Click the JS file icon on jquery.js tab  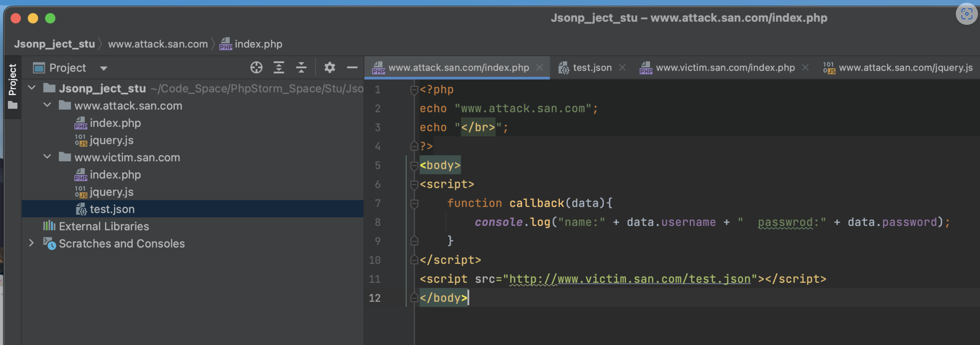click(x=829, y=68)
